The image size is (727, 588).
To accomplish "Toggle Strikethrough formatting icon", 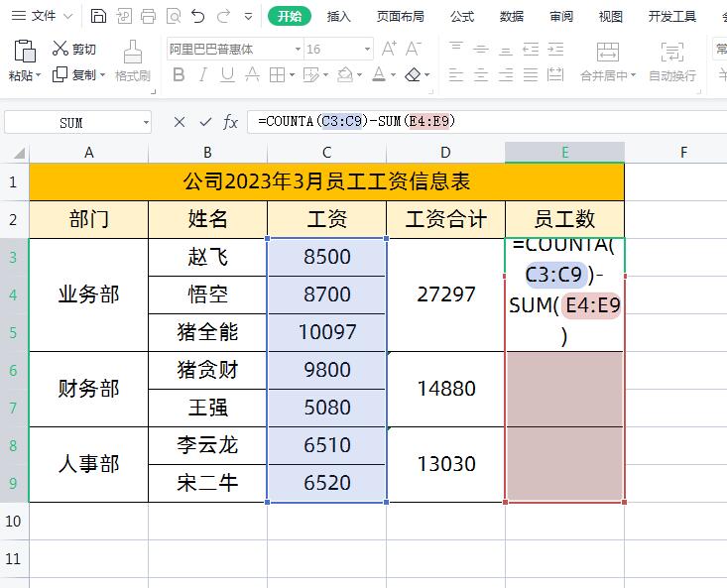I will click(252, 74).
